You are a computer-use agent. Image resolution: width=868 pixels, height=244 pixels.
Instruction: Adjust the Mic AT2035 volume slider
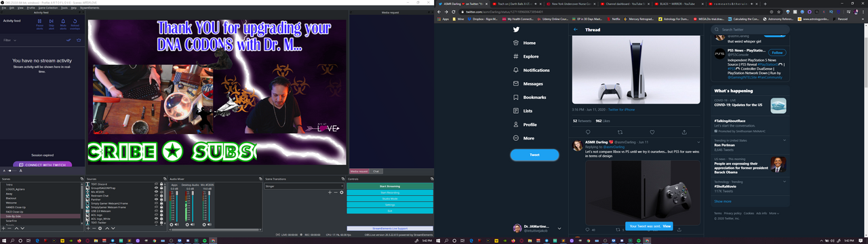209,206
